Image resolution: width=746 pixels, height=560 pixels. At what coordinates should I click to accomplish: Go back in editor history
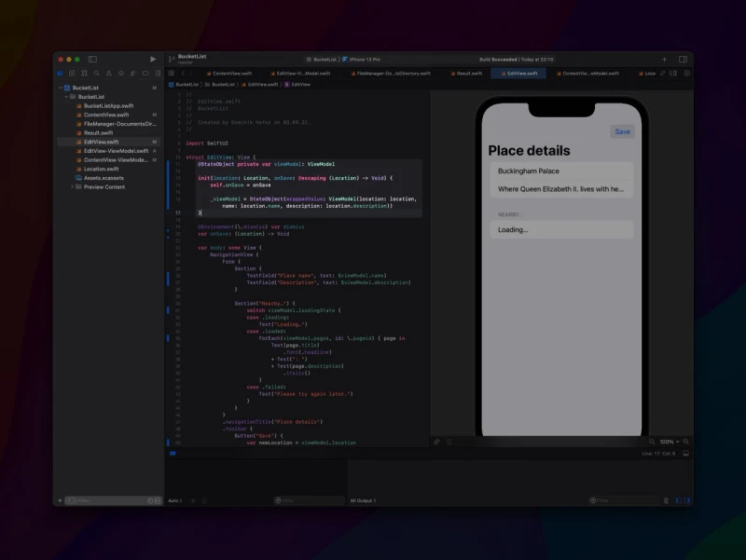click(184, 73)
